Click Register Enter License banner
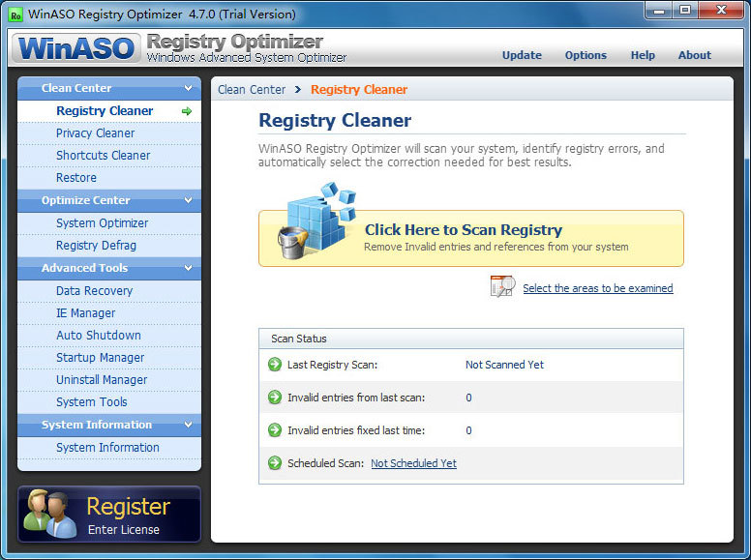Screen dimensions: 751x560 click(x=109, y=514)
